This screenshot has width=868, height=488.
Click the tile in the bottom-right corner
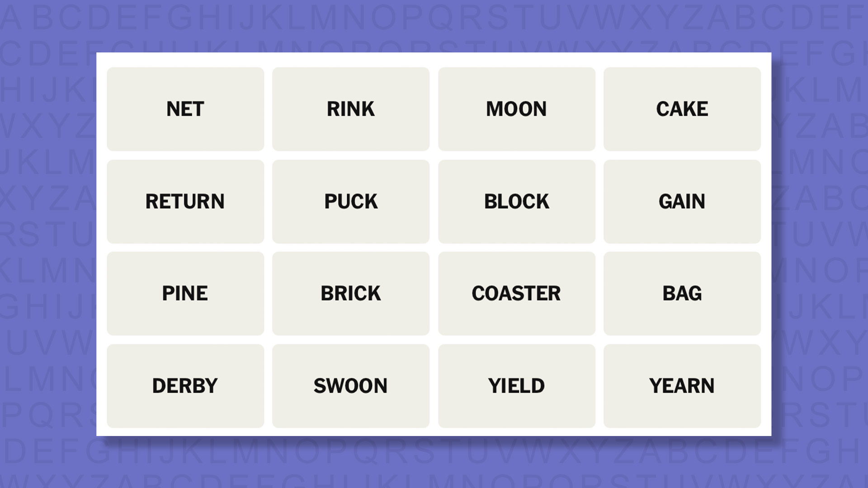pyautogui.click(x=682, y=385)
